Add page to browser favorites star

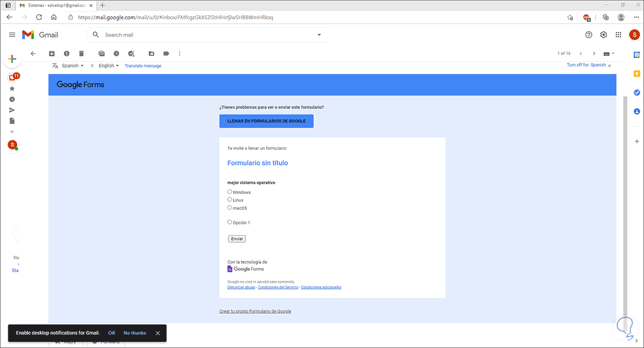tap(570, 17)
